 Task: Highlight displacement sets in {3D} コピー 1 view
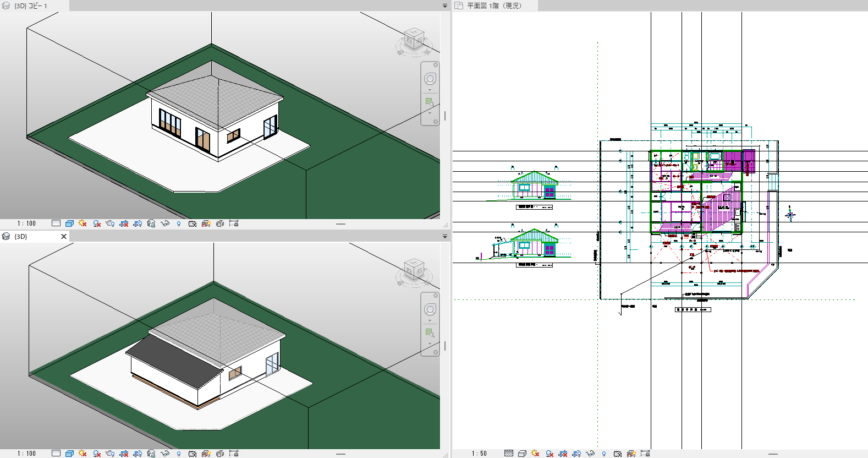click(x=220, y=223)
